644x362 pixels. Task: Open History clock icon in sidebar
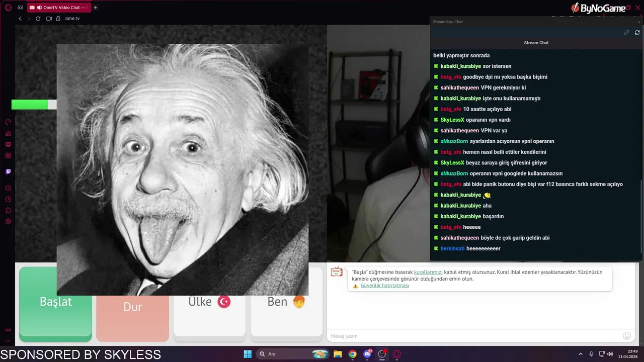tap(8, 199)
